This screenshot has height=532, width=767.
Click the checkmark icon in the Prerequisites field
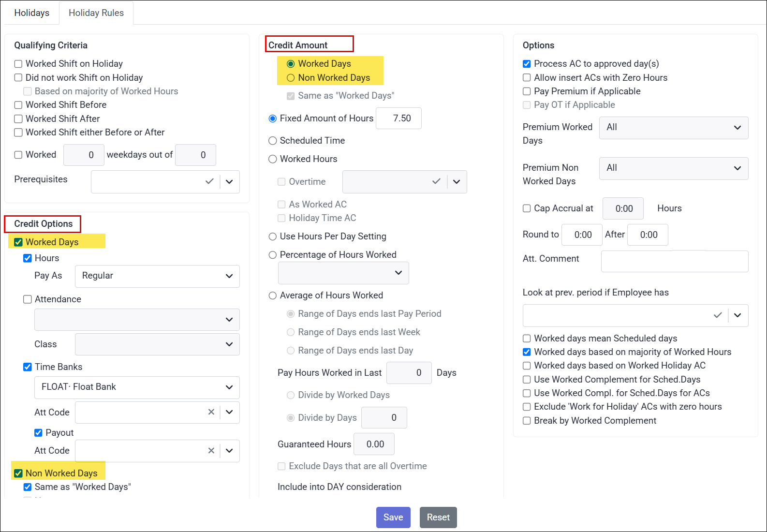pos(209,181)
